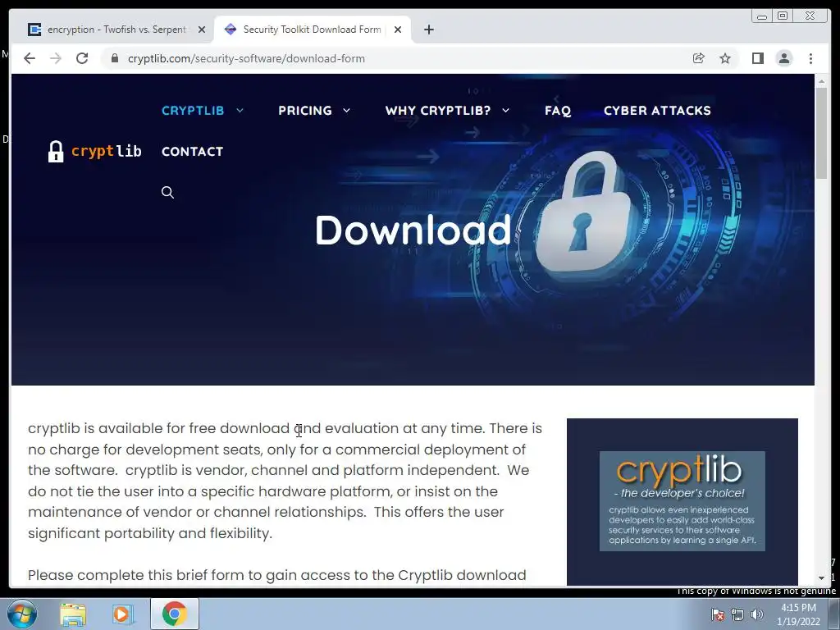Close the Security Toolkit Download Form tab
840x630 pixels.
pyautogui.click(x=398, y=30)
